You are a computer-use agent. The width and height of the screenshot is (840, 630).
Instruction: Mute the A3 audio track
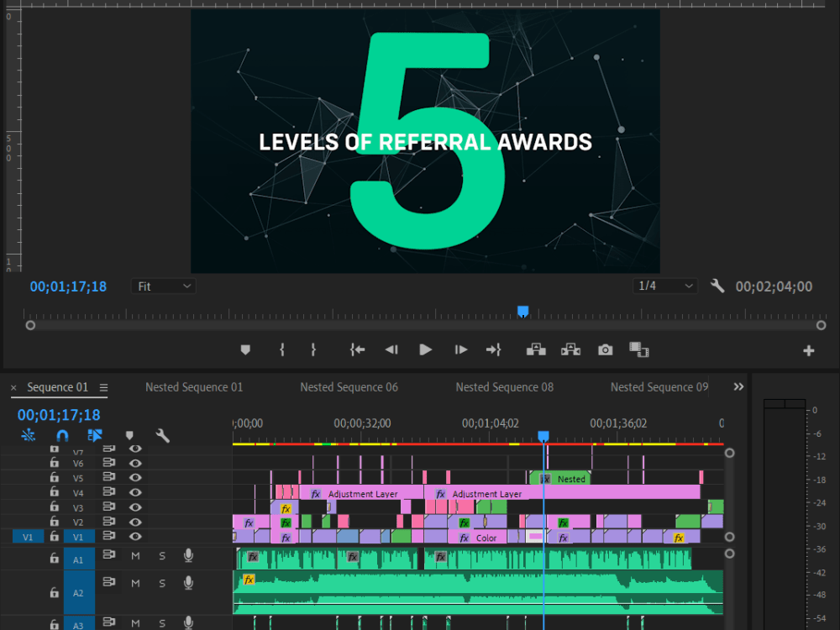tap(135, 623)
